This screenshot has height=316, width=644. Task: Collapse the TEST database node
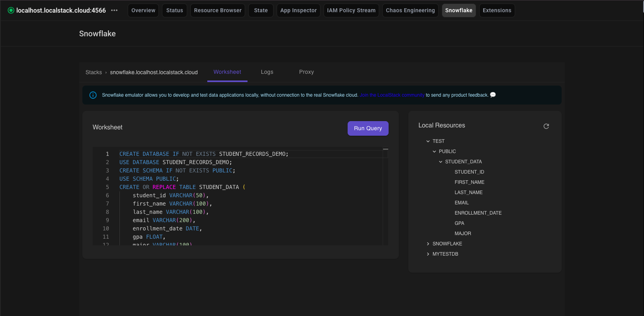[x=428, y=141]
